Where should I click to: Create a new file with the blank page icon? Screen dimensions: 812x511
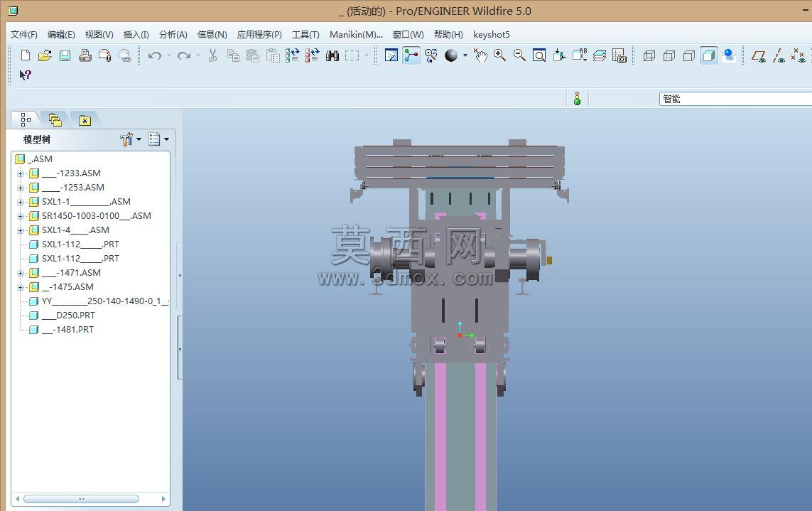25,55
